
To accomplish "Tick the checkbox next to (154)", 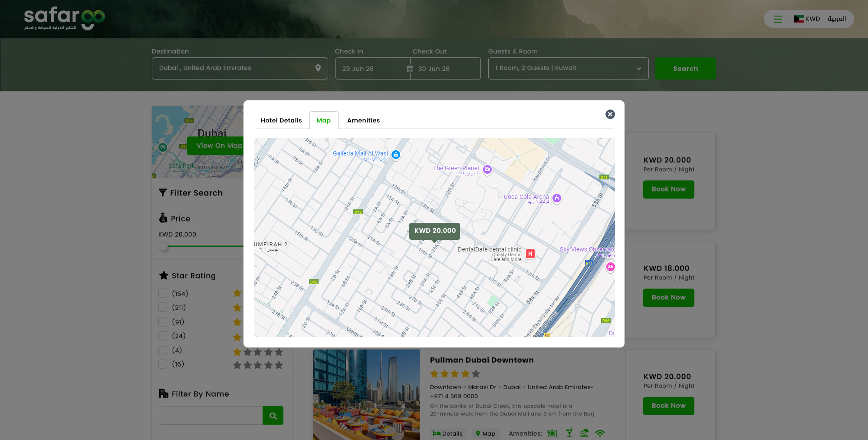I will (163, 293).
